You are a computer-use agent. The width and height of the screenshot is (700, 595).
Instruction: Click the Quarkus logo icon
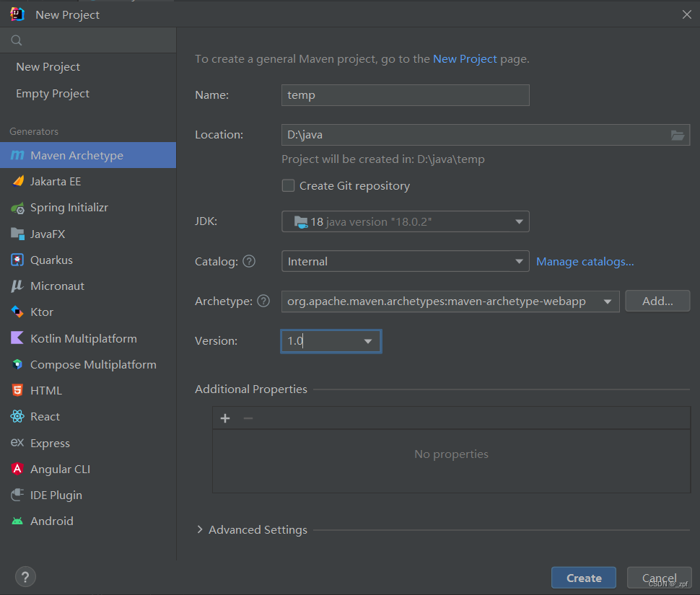point(17,260)
